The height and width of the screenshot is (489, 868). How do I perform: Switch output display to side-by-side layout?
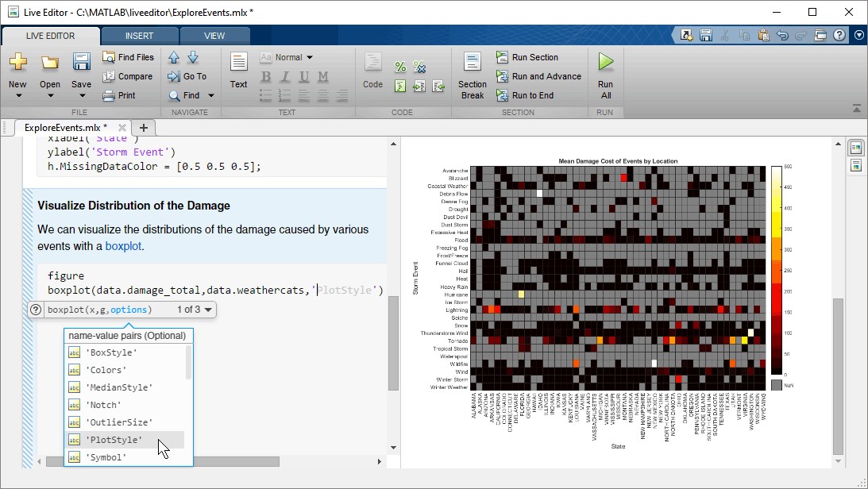tap(856, 147)
